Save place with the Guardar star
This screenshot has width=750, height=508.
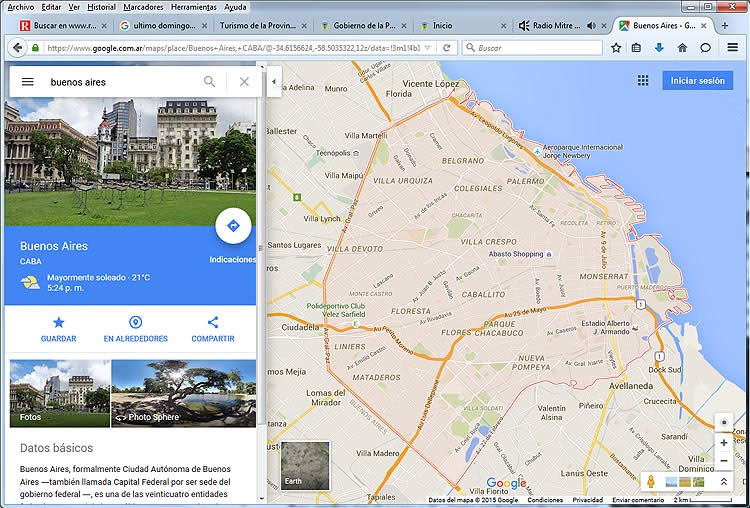[x=58, y=322]
